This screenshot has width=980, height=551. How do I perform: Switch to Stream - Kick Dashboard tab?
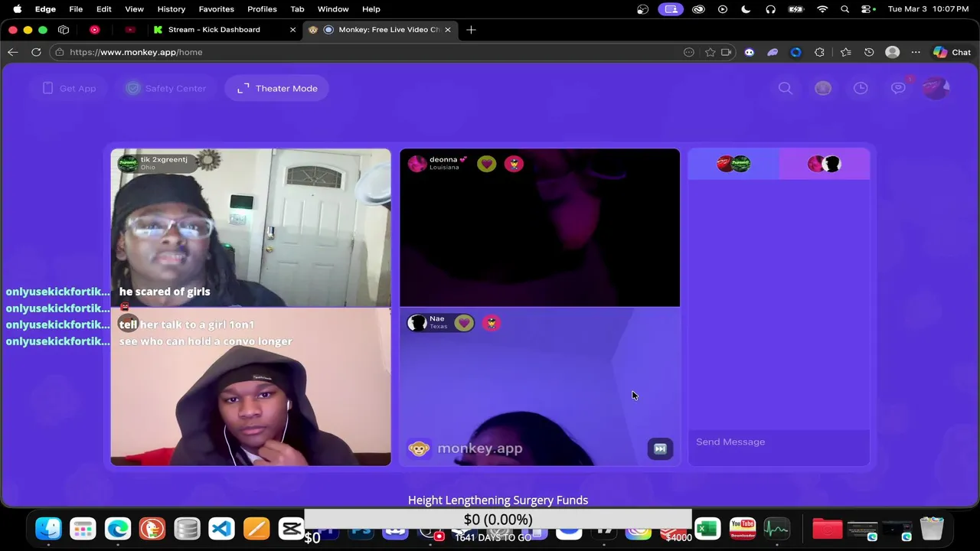[214, 29]
